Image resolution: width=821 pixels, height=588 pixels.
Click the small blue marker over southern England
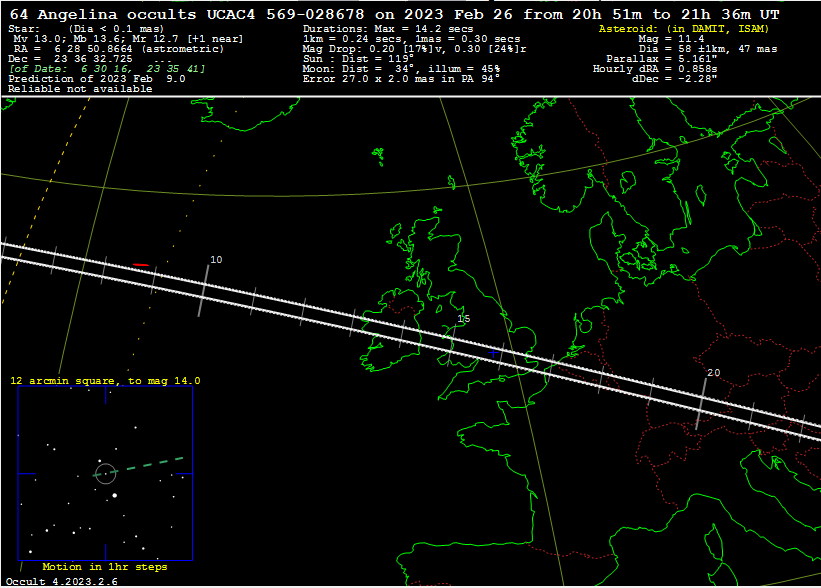(x=493, y=352)
